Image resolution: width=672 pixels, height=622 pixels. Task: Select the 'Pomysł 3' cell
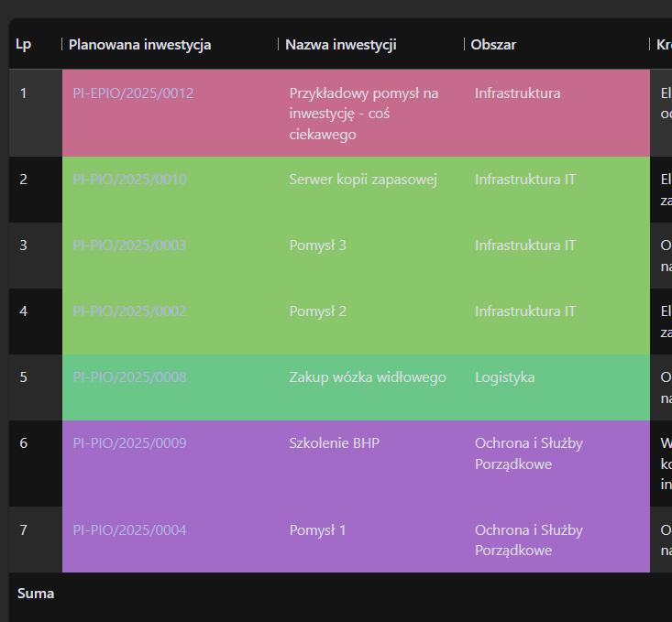(371, 256)
